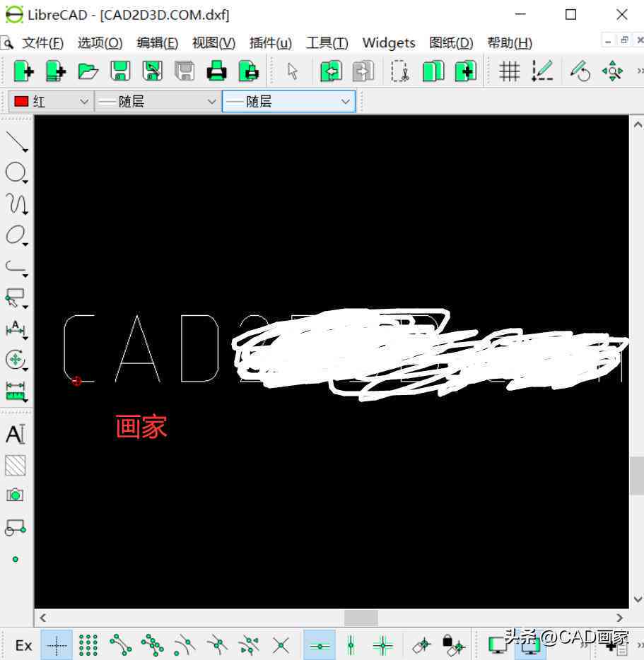Open print preview
Screen dimensions: 644x660
[x=249, y=71]
